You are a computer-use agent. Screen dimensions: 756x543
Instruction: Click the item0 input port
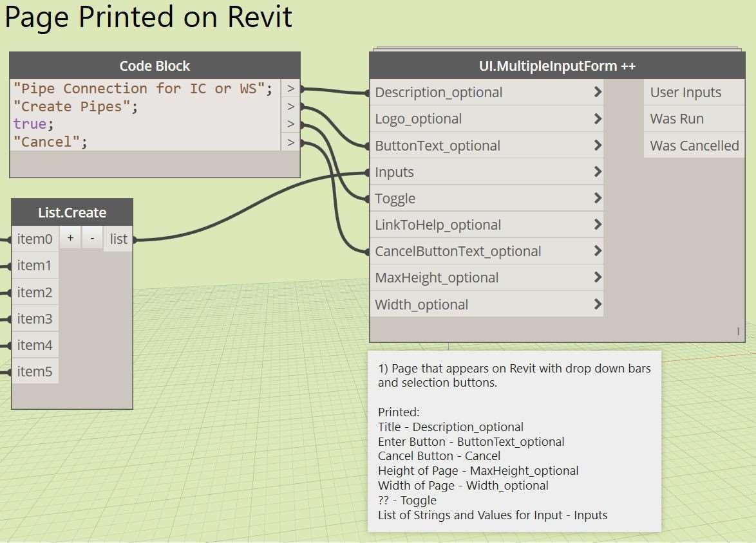(x=35, y=239)
